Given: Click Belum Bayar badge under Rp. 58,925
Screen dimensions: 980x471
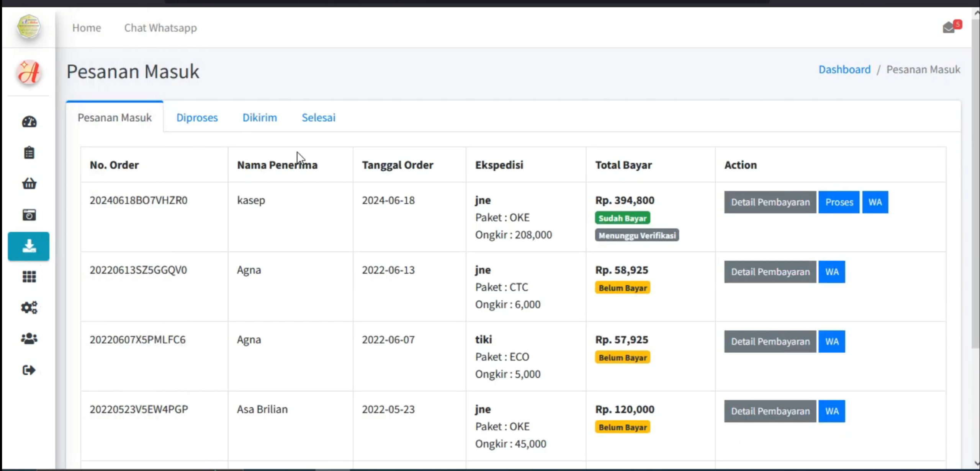Looking at the screenshot, I should coord(622,288).
